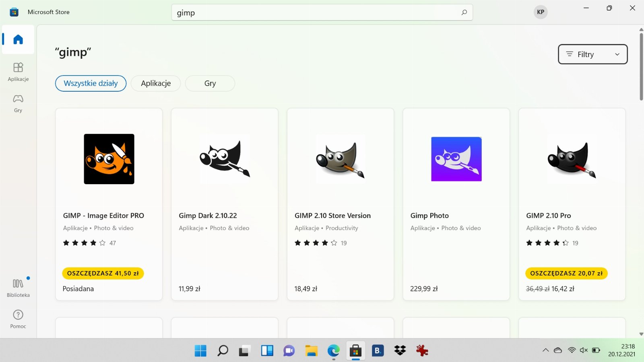
Task: Open the red splat app on the taskbar
Action: point(422,351)
